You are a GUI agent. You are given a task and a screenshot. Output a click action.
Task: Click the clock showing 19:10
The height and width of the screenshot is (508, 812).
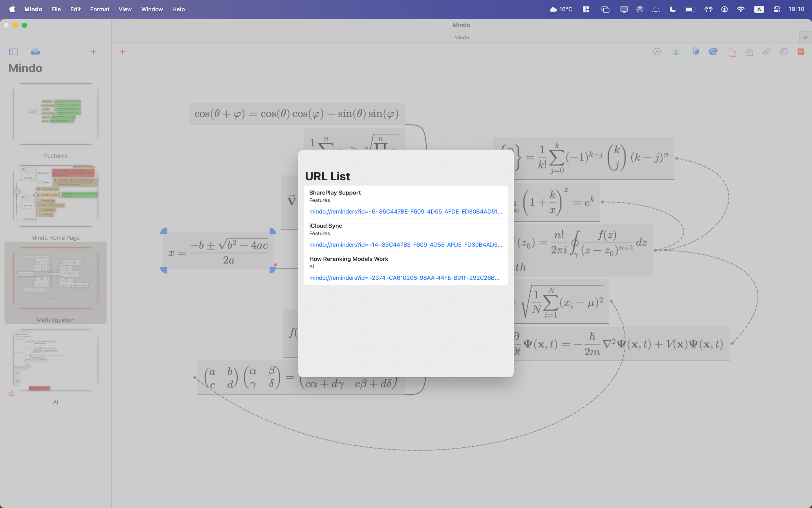[x=796, y=9]
